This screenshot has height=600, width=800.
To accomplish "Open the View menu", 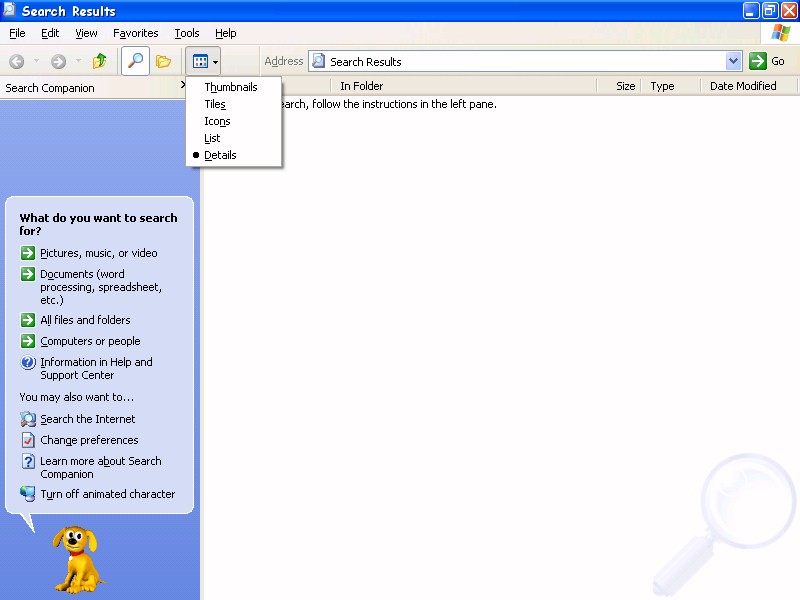I will (86, 33).
